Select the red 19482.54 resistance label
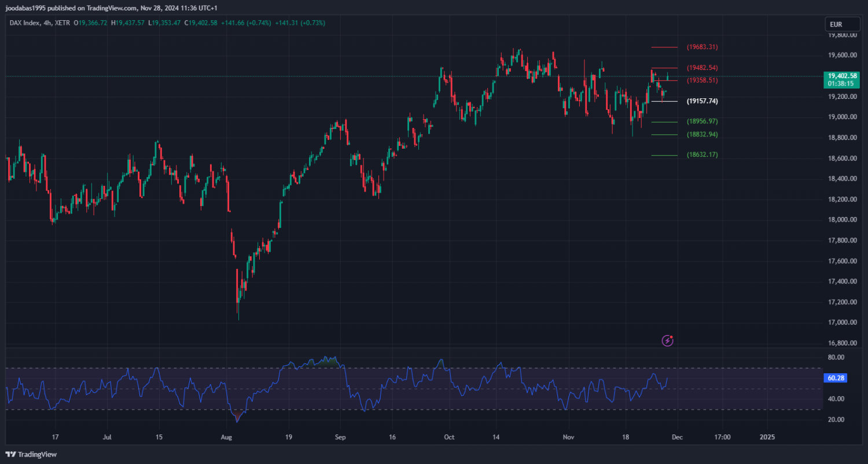The width and height of the screenshot is (868, 464). point(702,68)
